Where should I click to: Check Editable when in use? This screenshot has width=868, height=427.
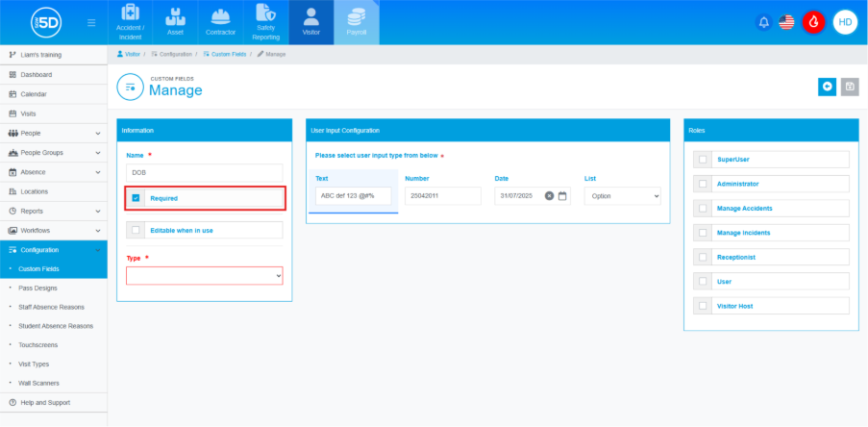tap(136, 230)
